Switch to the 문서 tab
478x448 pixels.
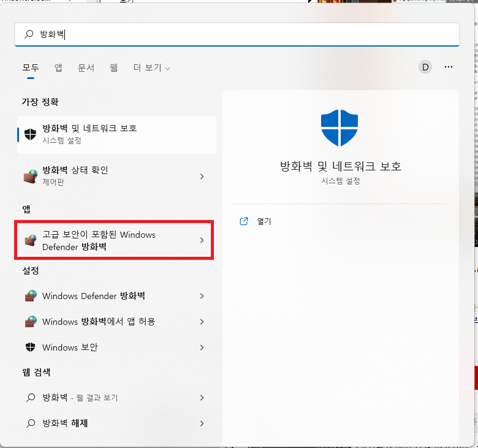point(86,67)
